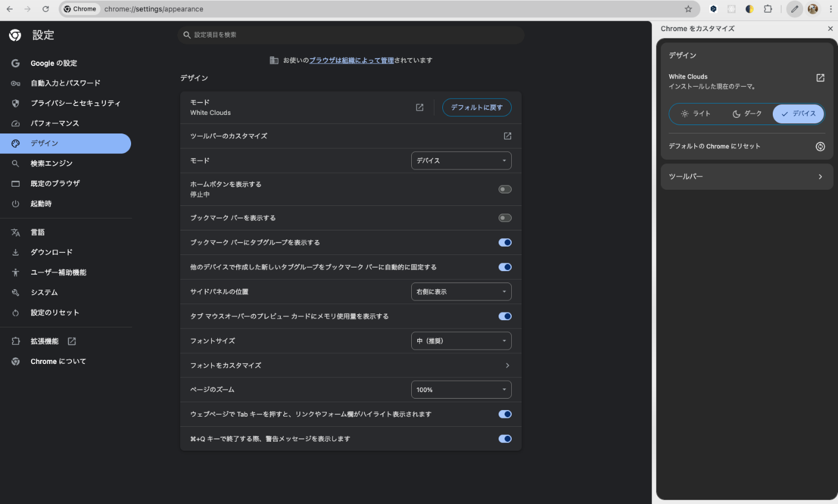The height and width of the screenshot is (504, 838).
Task: Select デバイス mode in the side panel
Action: [x=798, y=114]
